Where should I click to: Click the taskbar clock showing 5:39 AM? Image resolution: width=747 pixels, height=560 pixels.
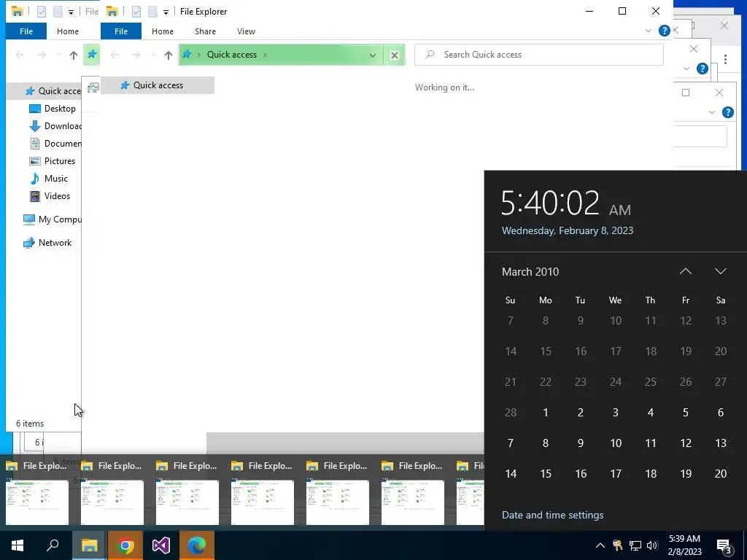pos(684,545)
